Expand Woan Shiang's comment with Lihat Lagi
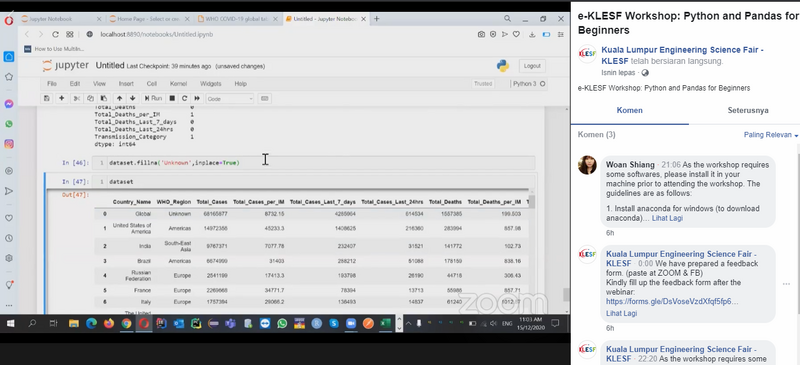The height and width of the screenshot is (365, 800). (667, 218)
